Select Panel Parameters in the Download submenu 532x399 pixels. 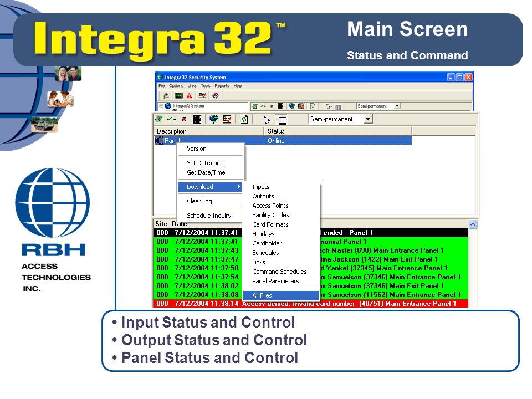(281, 281)
